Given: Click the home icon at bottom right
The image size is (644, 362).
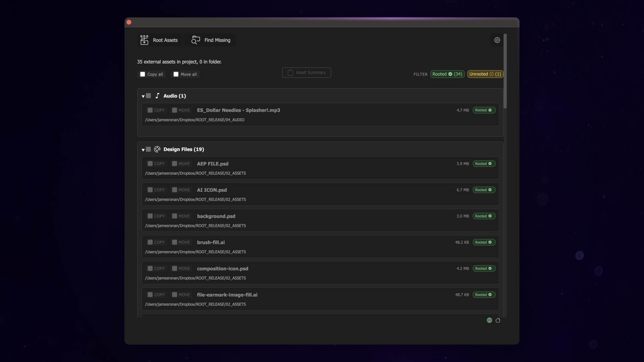Looking at the screenshot, I should pos(498,320).
